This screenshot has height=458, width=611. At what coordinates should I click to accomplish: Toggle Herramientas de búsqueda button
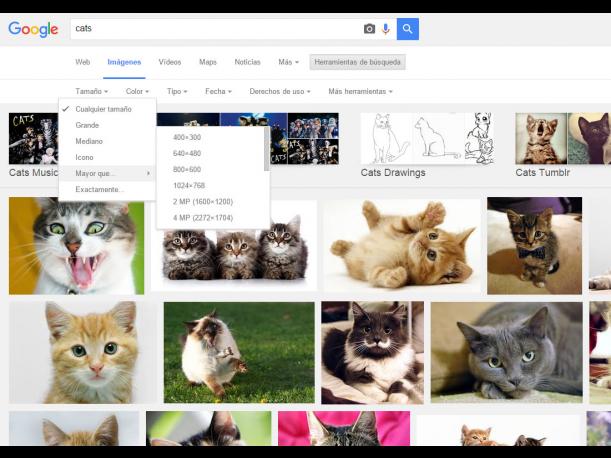(357, 62)
